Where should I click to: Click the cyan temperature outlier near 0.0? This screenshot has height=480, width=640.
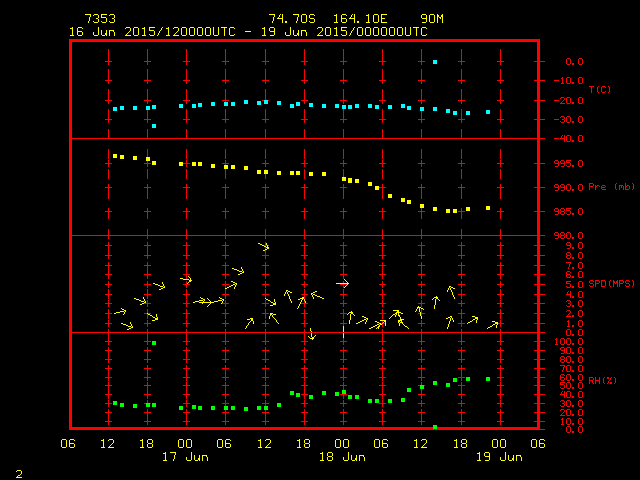[435, 62]
